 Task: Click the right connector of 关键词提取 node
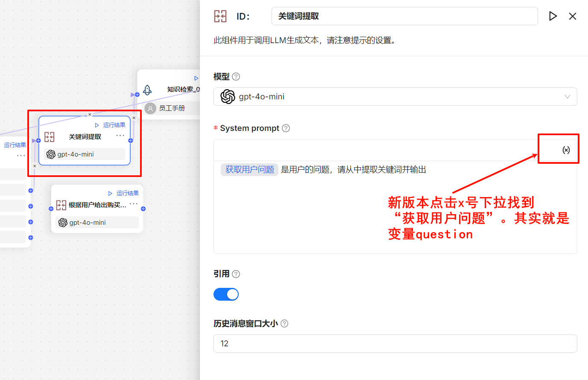[x=131, y=140]
